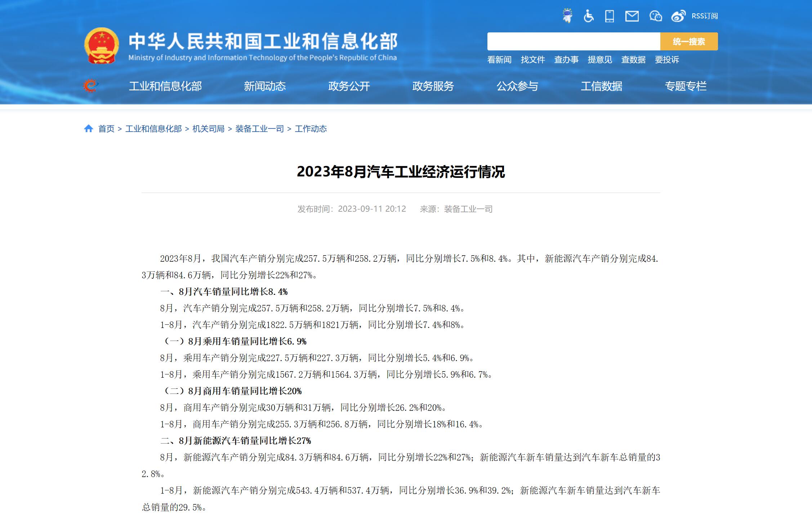Open the 政务服务 nav menu
The width and height of the screenshot is (812, 517).
tap(433, 86)
